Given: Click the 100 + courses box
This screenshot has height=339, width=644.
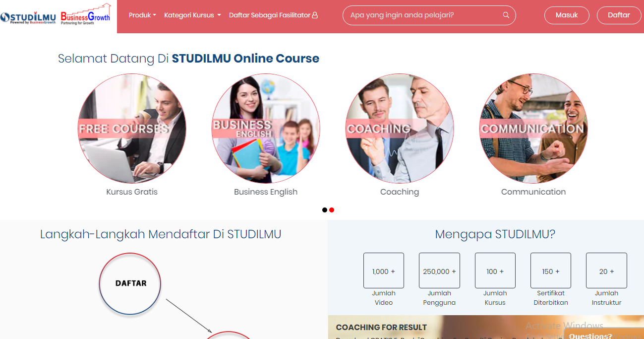Looking at the screenshot, I should tap(495, 271).
